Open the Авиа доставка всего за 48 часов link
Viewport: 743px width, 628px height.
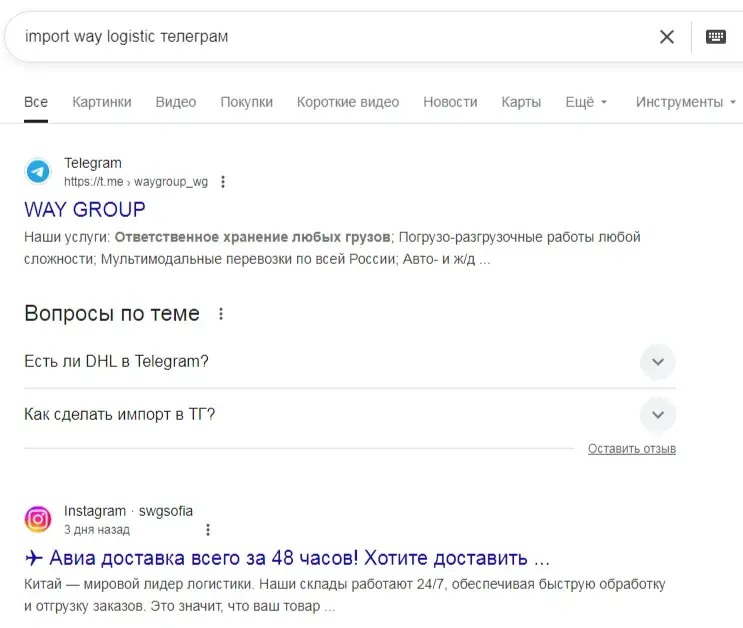point(287,558)
